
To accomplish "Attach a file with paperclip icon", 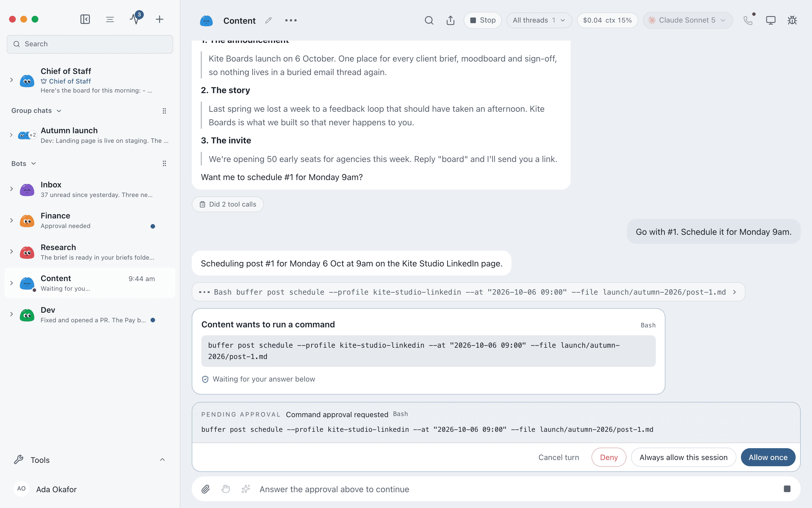I will click(x=206, y=489).
